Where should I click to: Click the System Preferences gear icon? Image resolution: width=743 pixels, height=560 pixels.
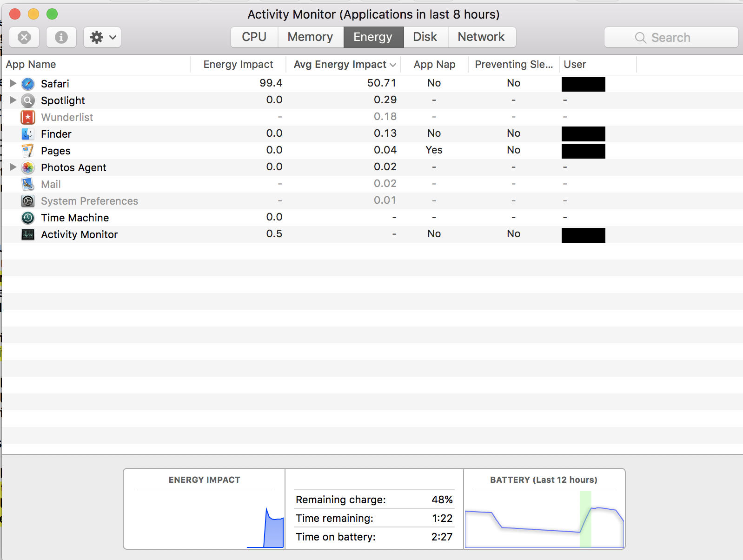coord(28,201)
